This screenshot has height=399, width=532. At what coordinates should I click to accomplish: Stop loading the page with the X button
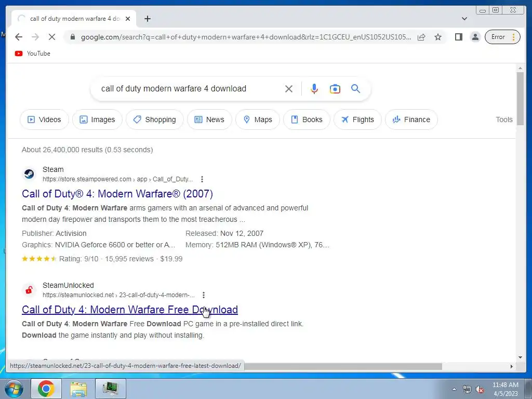52,37
